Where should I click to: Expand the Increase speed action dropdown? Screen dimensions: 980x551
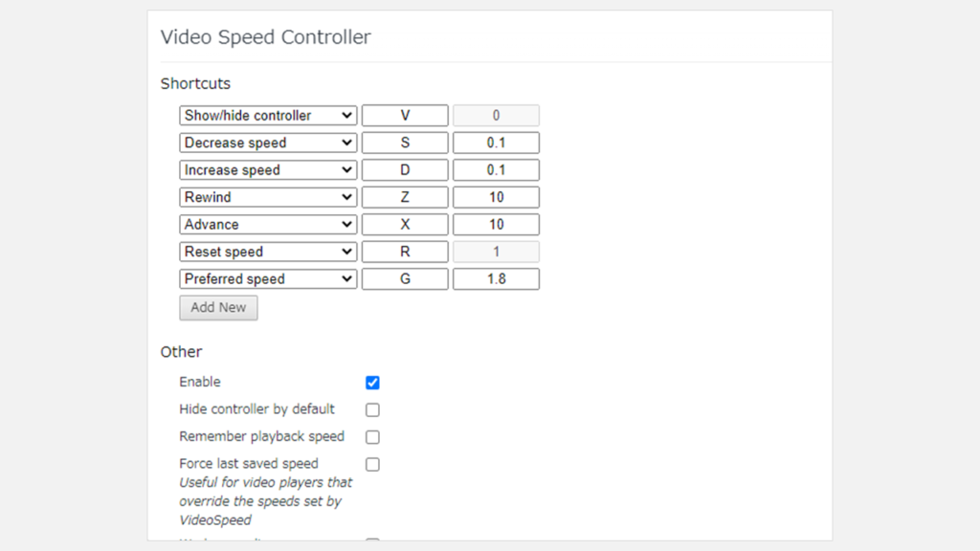(x=268, y=170)
